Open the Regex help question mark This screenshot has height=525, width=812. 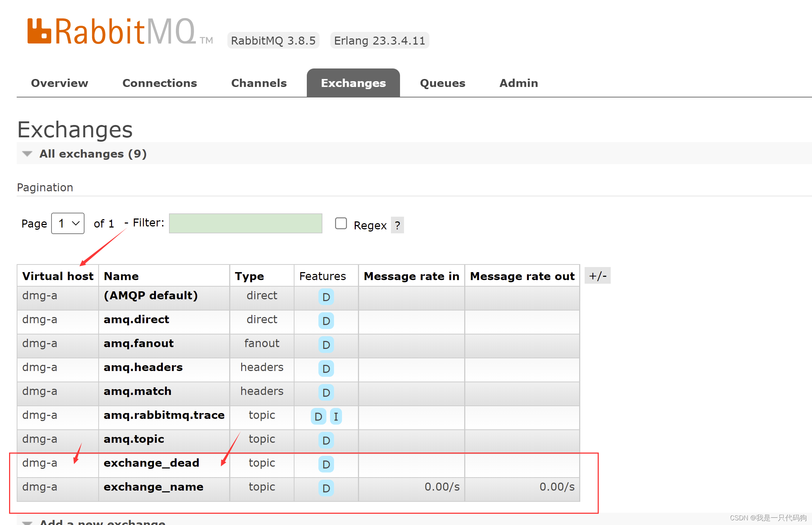tap(397, 225)
